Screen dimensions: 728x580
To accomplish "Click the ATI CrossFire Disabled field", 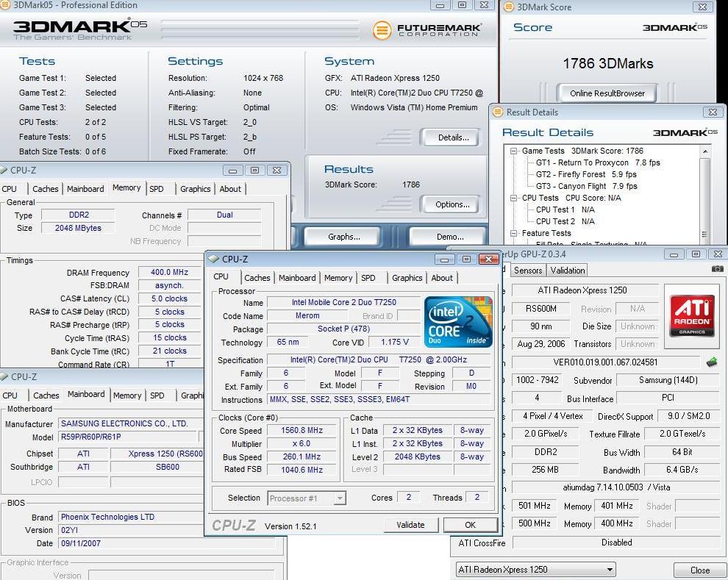I will (616, 543).
